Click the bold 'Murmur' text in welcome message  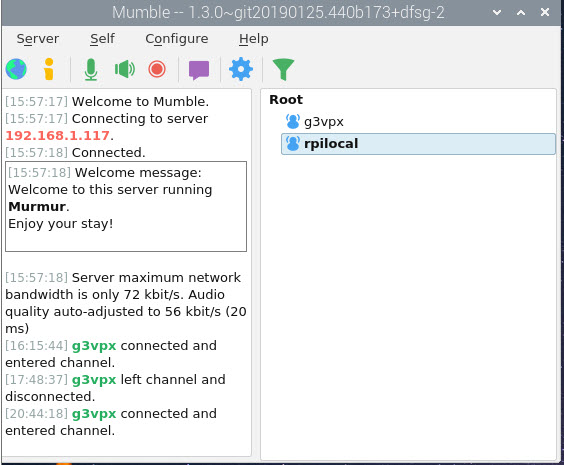click(x=37, y=207)
